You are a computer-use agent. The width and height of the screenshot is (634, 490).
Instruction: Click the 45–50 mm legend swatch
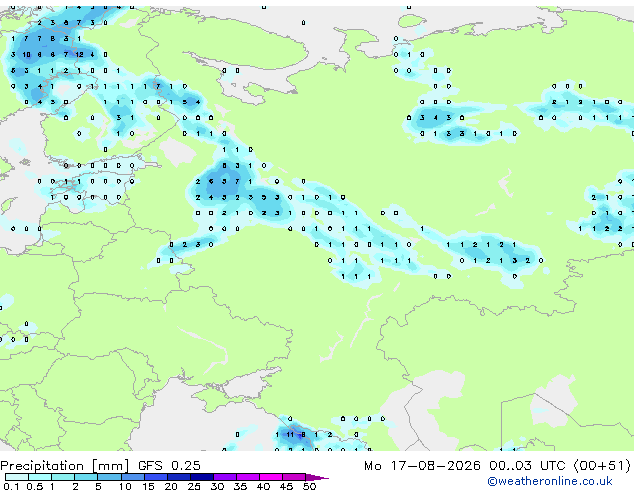pyautogui.click(x=294, y=477)
